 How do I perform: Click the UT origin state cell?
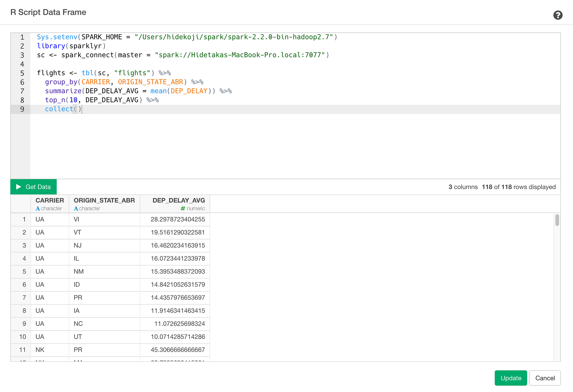pyautogui.click(x=104, y=337)
